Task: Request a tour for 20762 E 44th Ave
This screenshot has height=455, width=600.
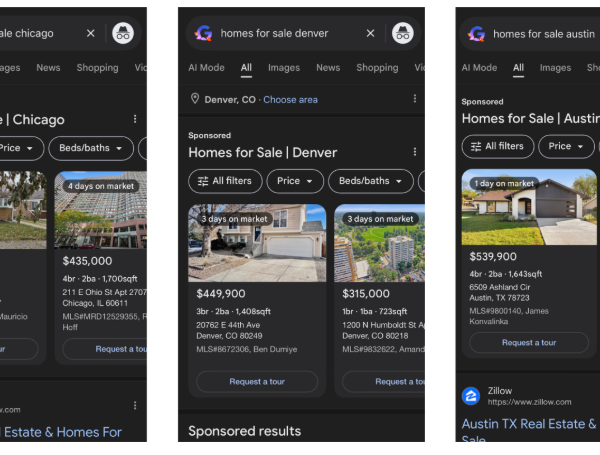Action: 257,382
